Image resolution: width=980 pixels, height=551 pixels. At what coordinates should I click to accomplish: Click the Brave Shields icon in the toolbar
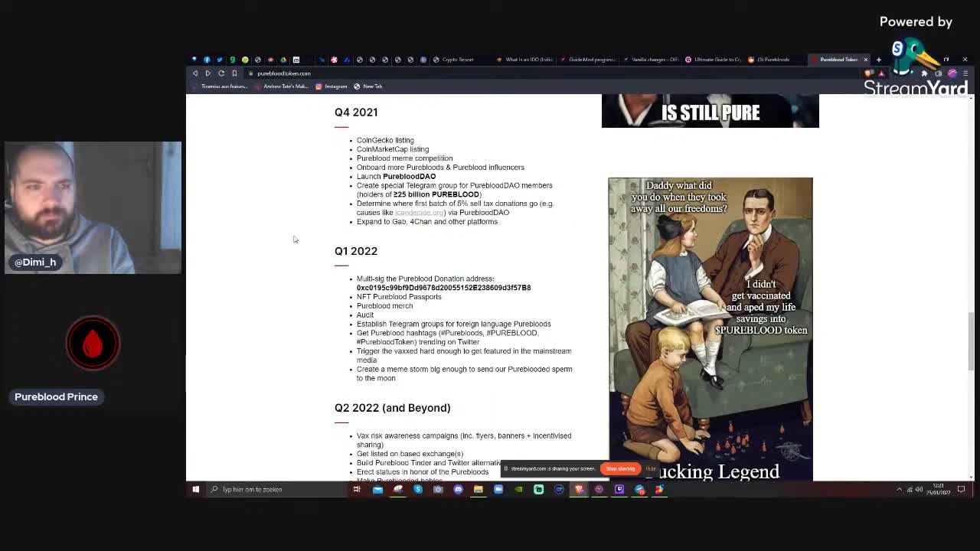[868, 73]
